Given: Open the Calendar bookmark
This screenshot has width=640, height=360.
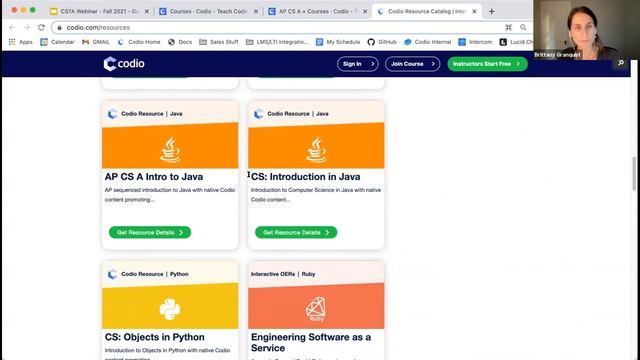Looking at the screenshot, I should [58, 42].
